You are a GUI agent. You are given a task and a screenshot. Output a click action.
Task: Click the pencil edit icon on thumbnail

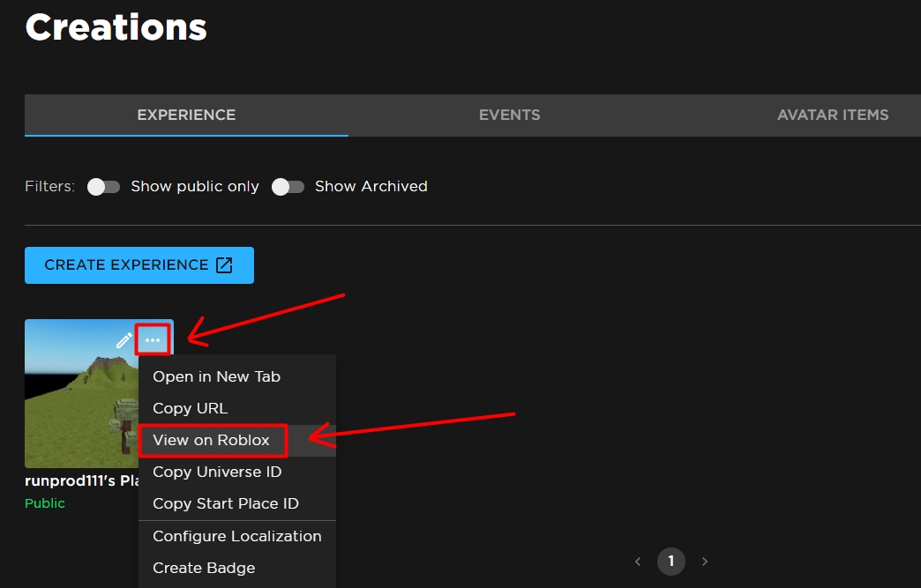pyautogui.click(x=124, y=340)
